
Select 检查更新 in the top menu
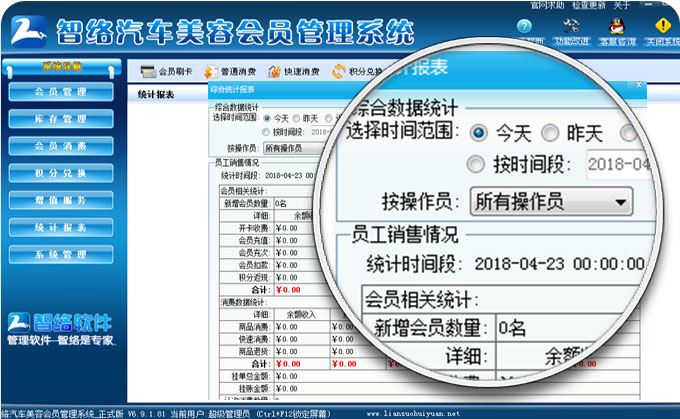coord(588,5)
